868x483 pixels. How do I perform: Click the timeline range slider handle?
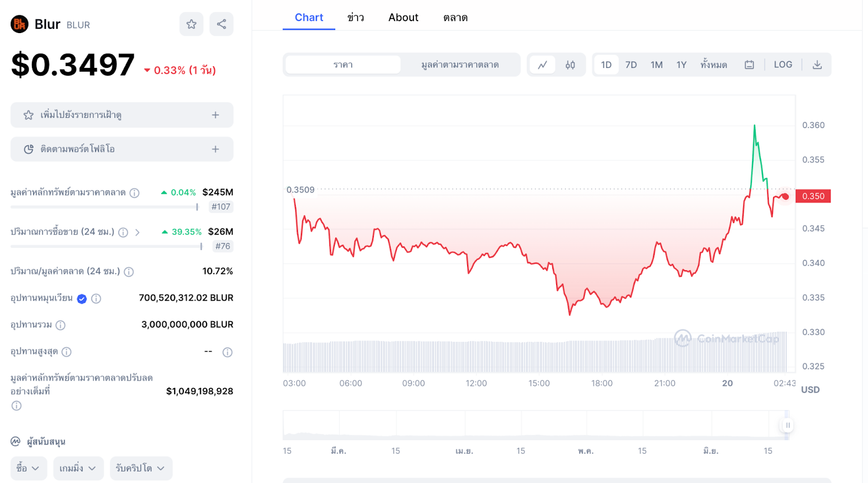click(788, 425)
